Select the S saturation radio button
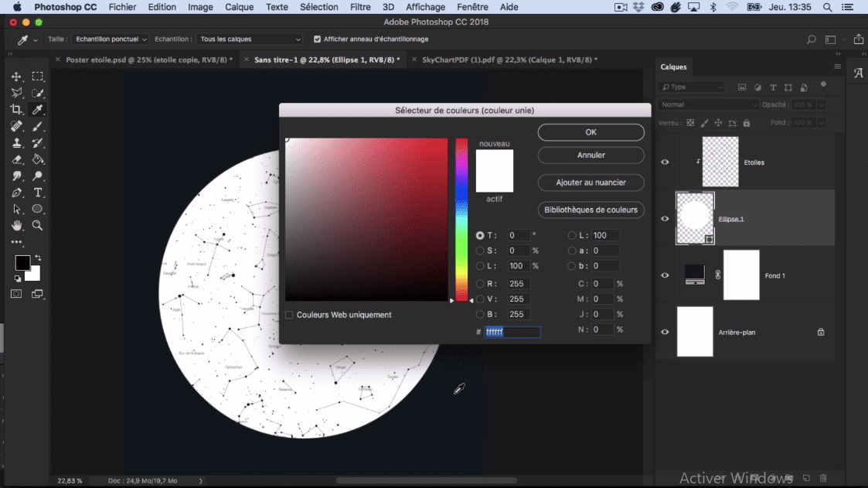 (480, 251)
